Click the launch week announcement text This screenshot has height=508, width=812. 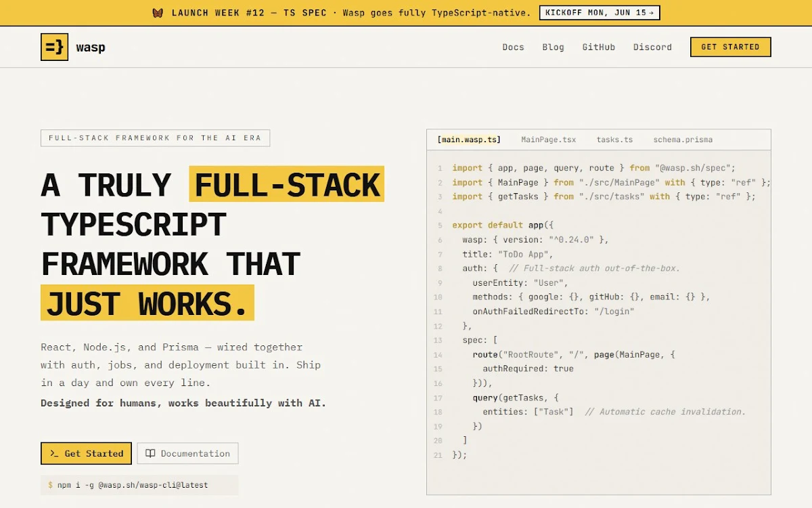coord(351,13)
